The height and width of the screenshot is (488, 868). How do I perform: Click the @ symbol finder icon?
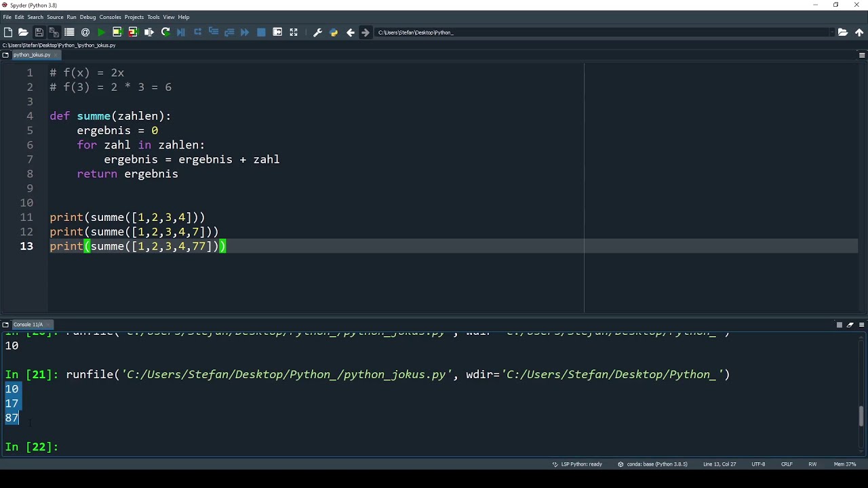(85, 32)
